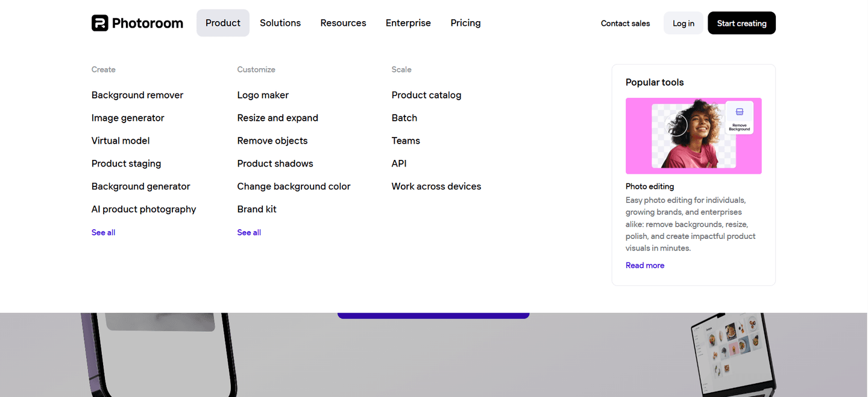This screenshot has width=868, height=397.
Task: Click Contact sales link
Action: [x=625, y=24]
